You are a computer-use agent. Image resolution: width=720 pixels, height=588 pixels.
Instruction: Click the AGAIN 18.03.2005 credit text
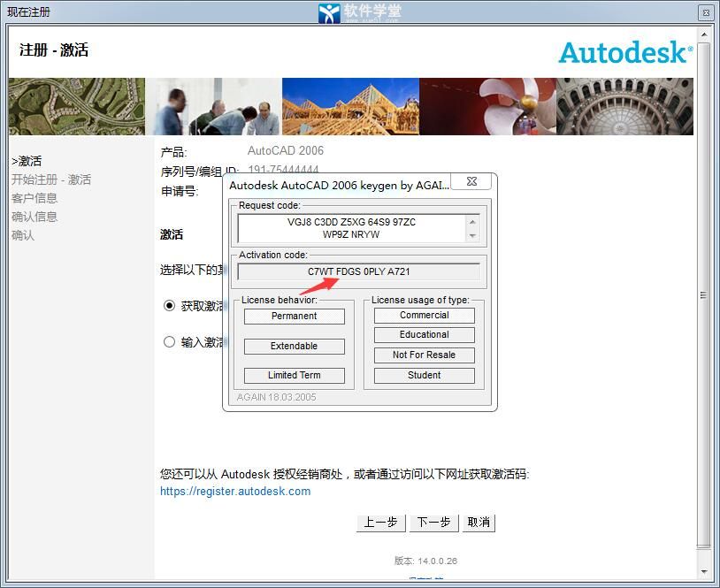[x=277, y=398]
